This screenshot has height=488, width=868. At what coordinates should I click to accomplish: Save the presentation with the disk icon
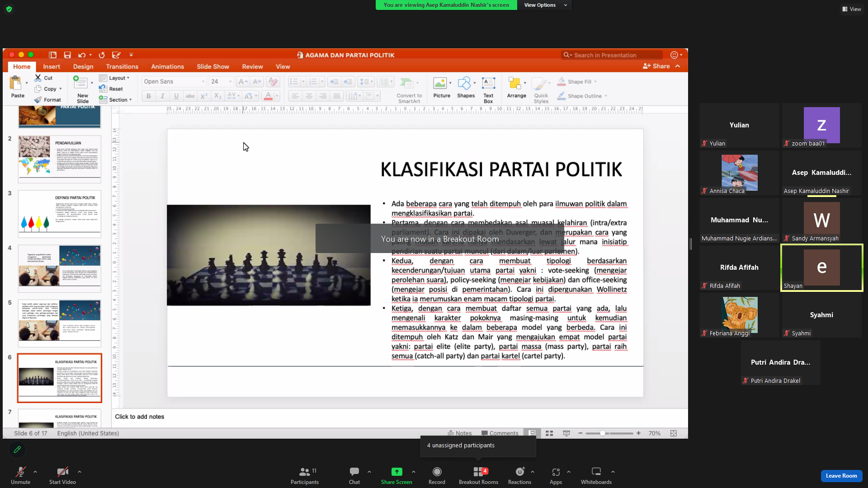pos(67,55)
